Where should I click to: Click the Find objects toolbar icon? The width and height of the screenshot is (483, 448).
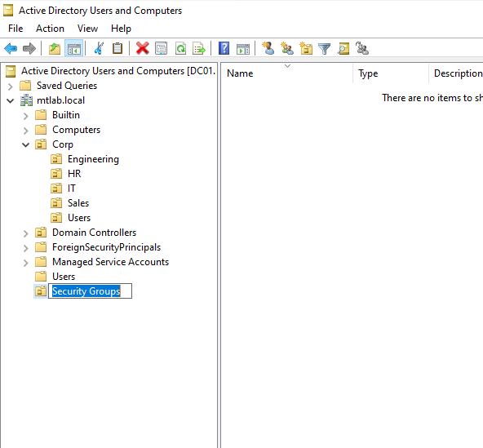[x=343, y=48]
